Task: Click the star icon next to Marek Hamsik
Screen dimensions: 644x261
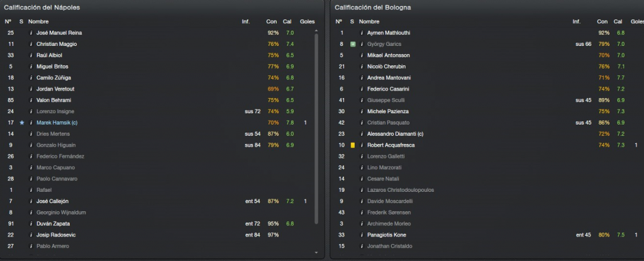Action: coord(22,123)
